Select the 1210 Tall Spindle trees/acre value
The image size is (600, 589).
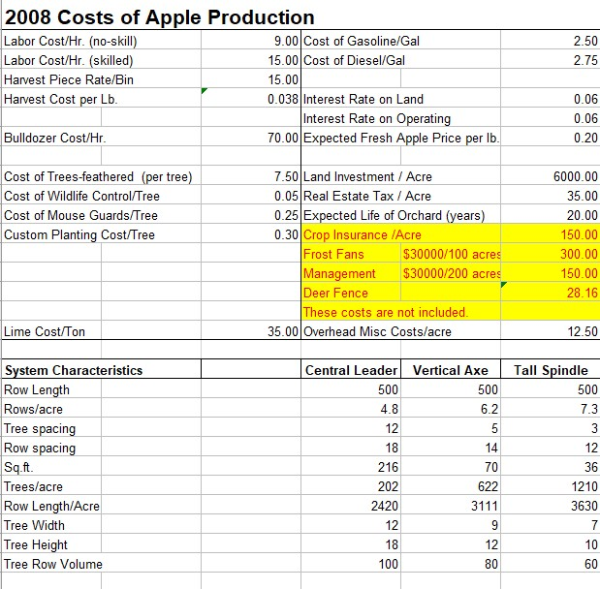[584, 487]
